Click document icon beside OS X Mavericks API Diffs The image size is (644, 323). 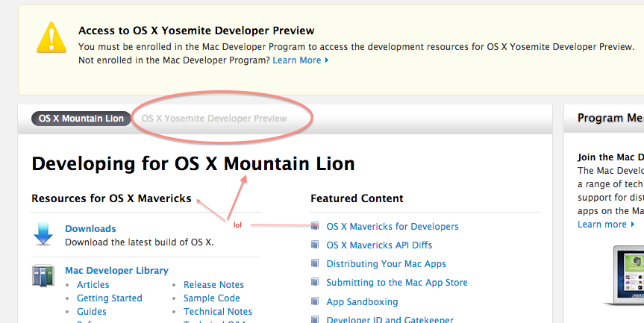point(315,245)
